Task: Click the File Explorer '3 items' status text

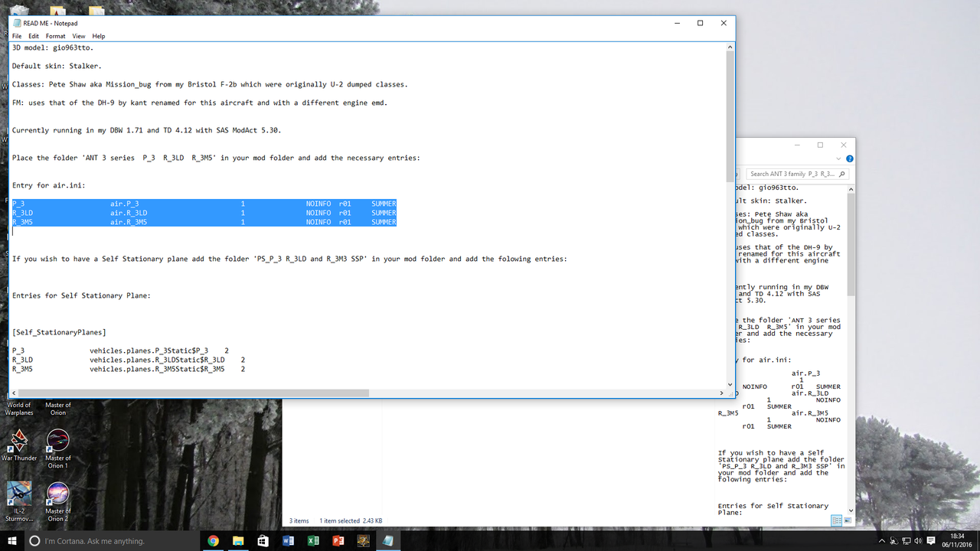Action: coord(299,520)
